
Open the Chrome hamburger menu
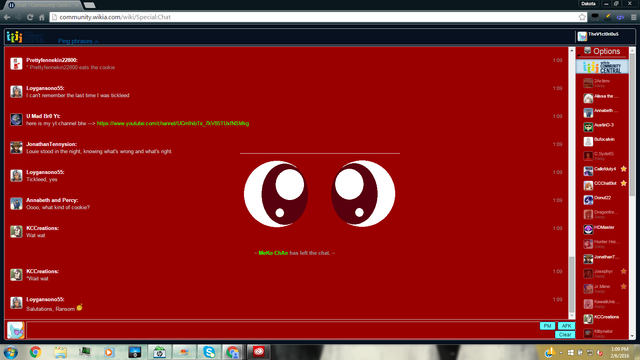[633, 17]
